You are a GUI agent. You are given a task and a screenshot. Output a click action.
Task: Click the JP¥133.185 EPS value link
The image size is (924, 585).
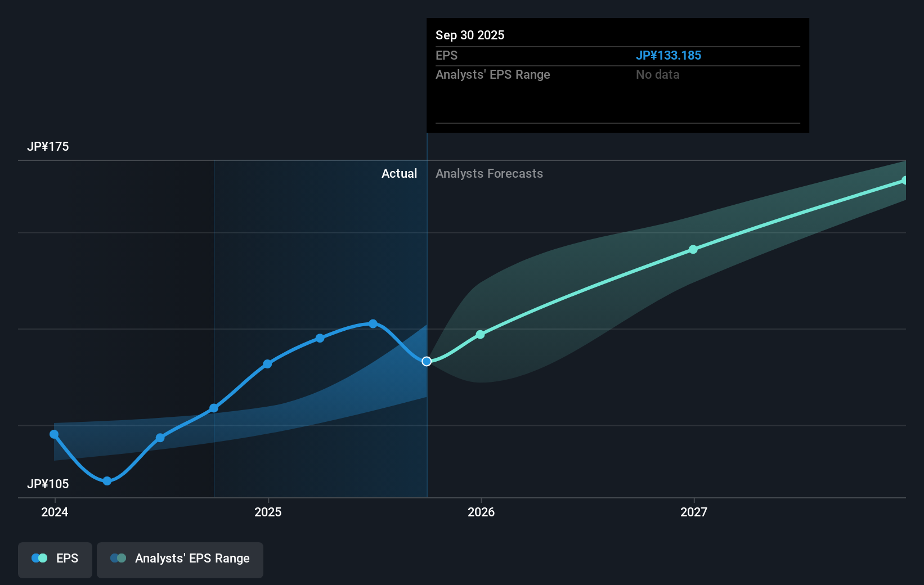pos(669,55)
